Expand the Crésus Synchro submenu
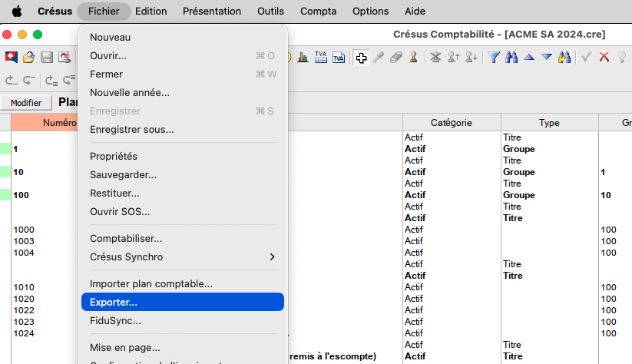The width and height of the screenshot is (632, 364). (x=183, y=257)
